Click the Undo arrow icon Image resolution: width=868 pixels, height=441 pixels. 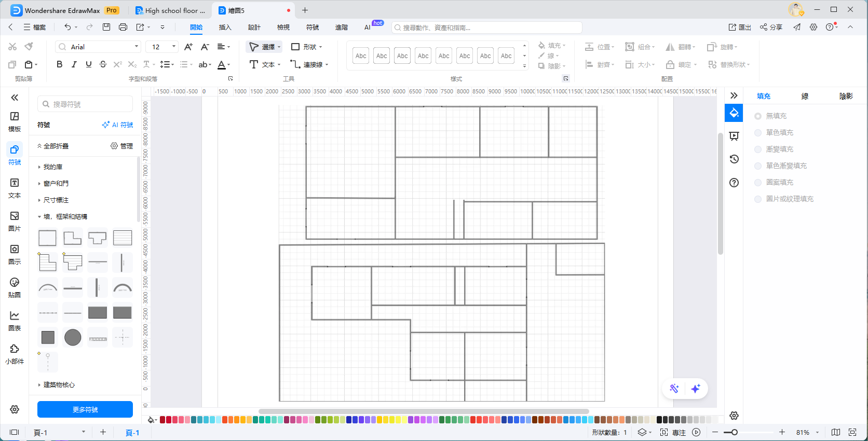pyautogui.click(x=67, y=27)
